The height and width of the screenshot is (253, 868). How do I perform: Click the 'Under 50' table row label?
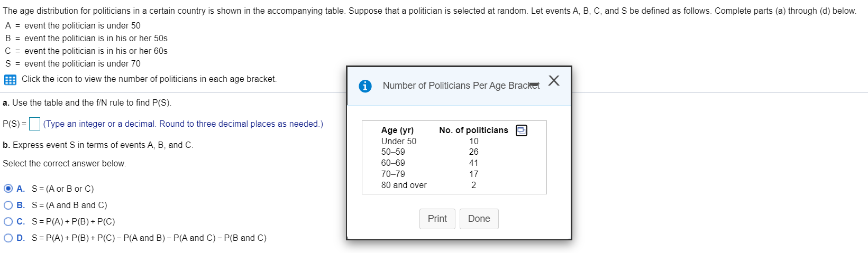point(398,141)
